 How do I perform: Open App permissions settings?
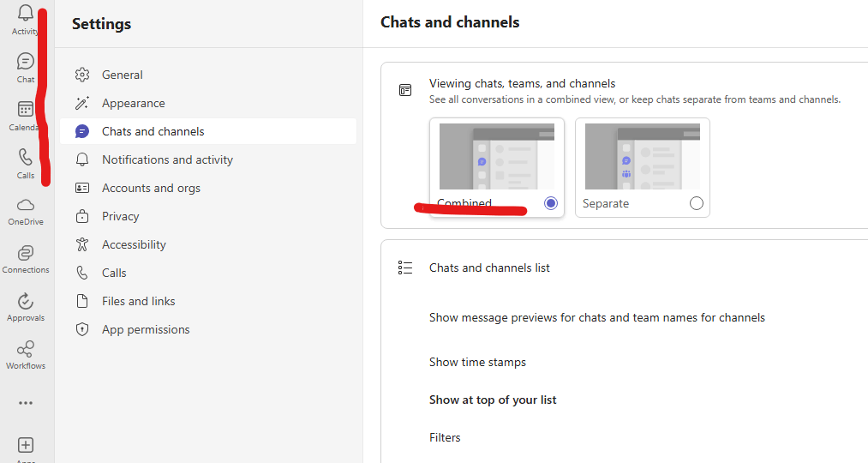click(208, 329)
